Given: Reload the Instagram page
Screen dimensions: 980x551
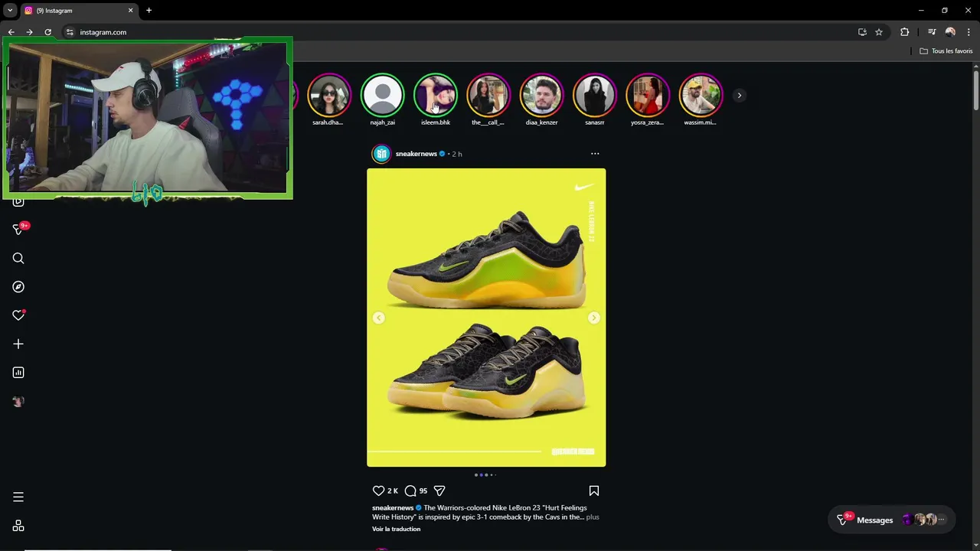Looking at the screenshot, I should point(47,32).
